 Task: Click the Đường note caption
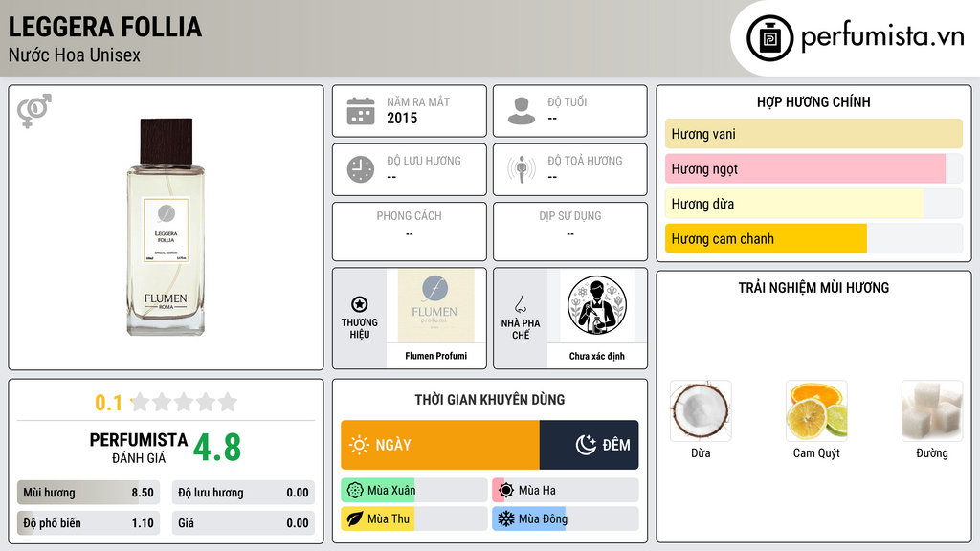point(932,452)
